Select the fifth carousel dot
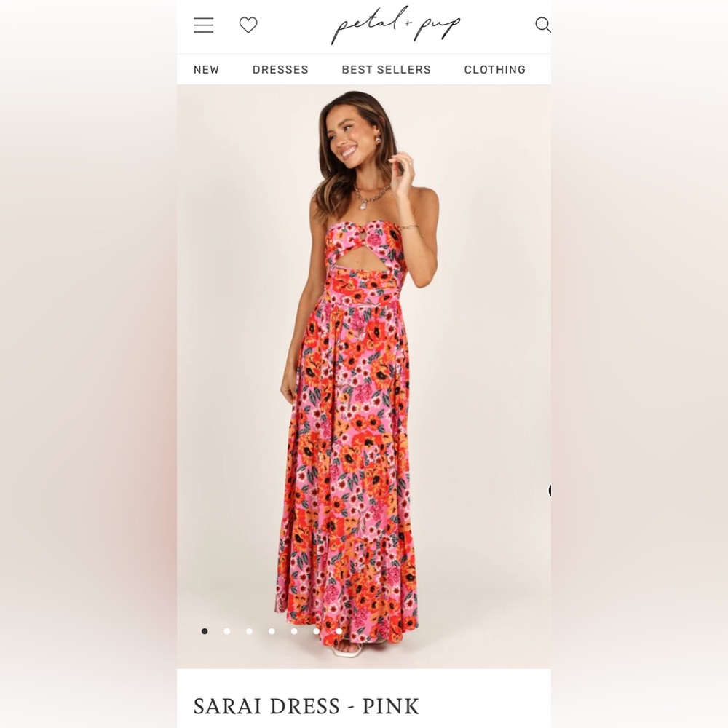 [x=293, y=631]
